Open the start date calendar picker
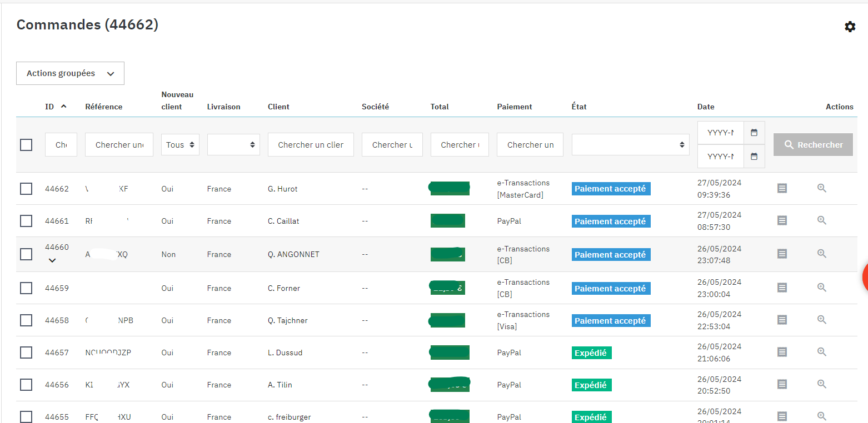 coord(754,133)
